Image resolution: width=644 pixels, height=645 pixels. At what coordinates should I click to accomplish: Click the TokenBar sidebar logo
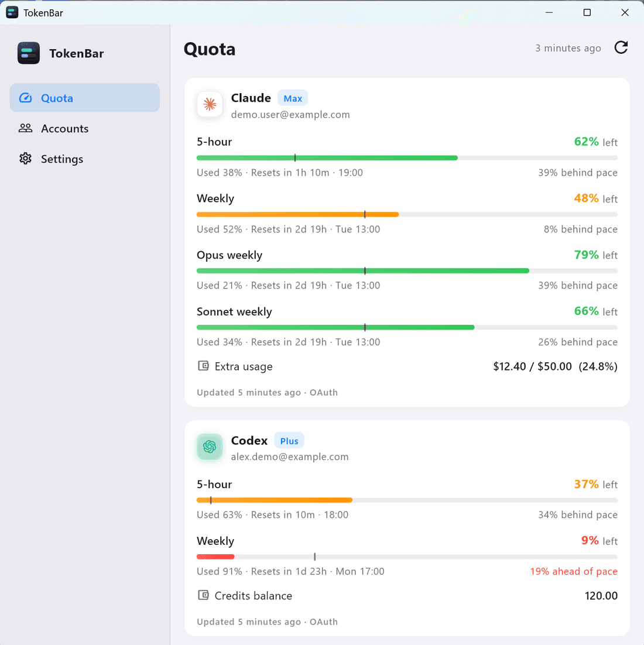pos(29,53)
